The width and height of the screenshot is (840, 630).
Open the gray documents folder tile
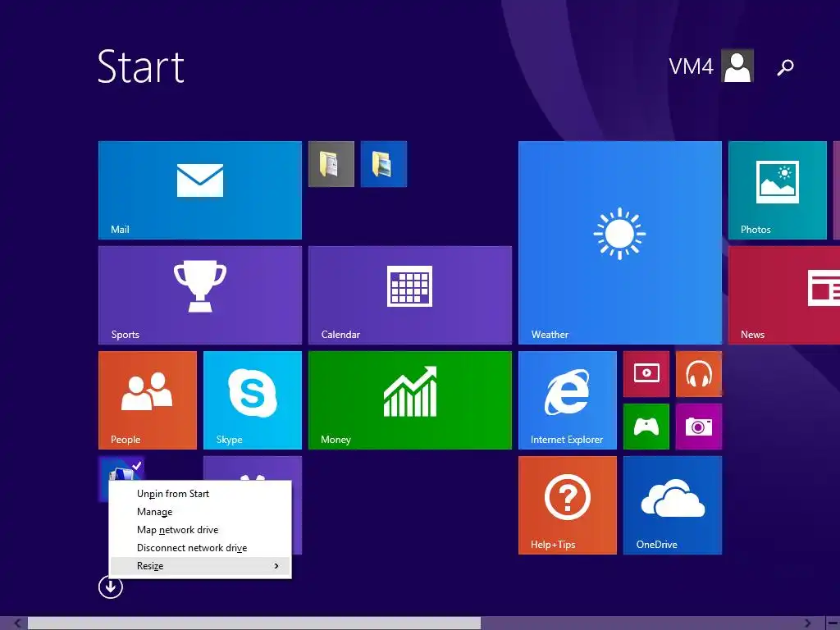(331, 164)
